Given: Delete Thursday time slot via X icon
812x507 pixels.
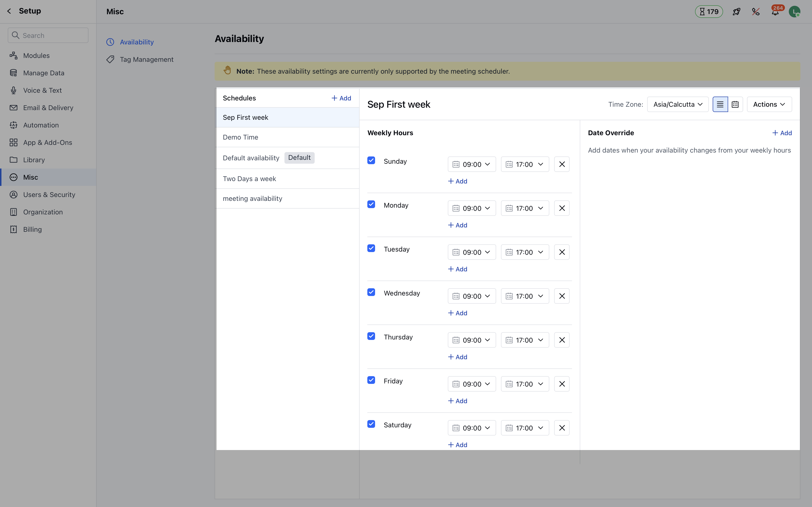Looking at the screenshot, I should tap(562, 340).
